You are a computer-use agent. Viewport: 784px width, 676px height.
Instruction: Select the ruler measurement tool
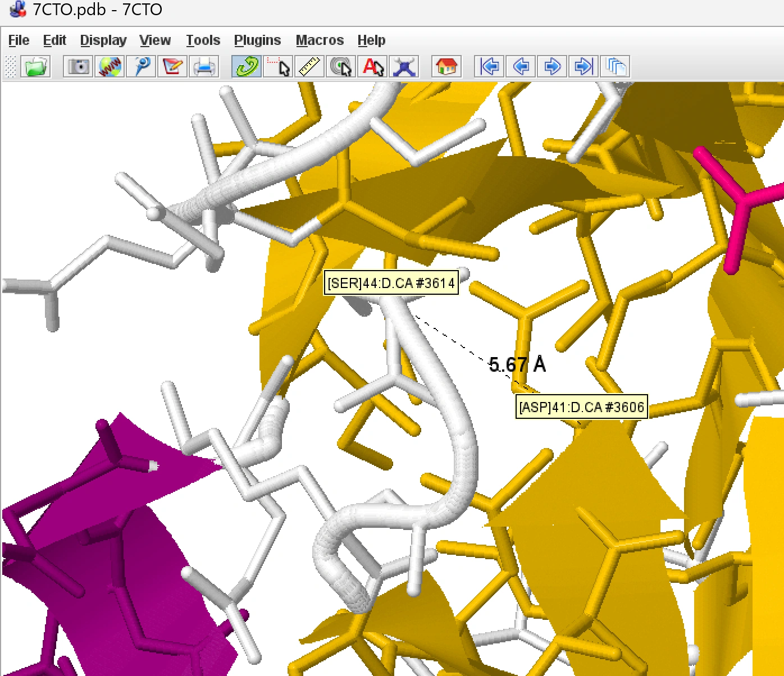tap(309, 67)
